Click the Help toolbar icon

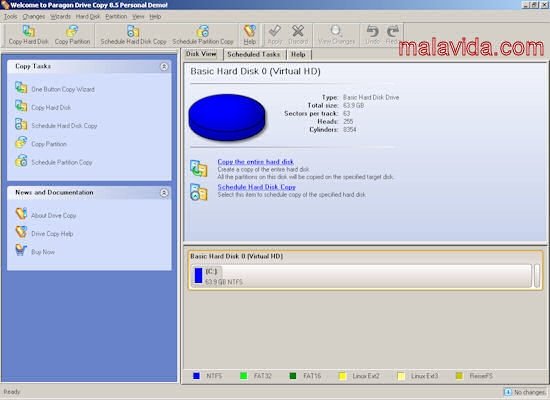pyautogui.click(x=250, y=31)
